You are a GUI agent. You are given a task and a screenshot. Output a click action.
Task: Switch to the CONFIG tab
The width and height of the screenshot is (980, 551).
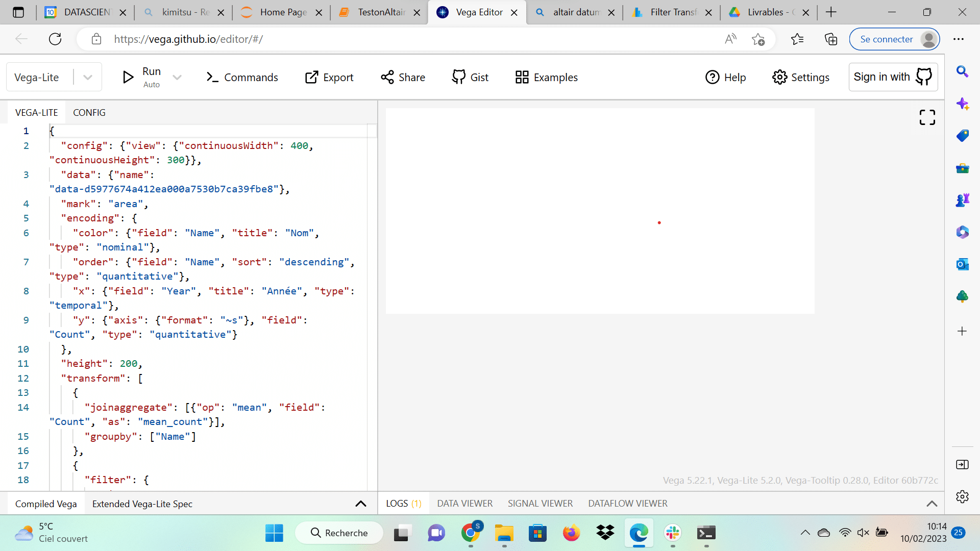tap(89, 112)
